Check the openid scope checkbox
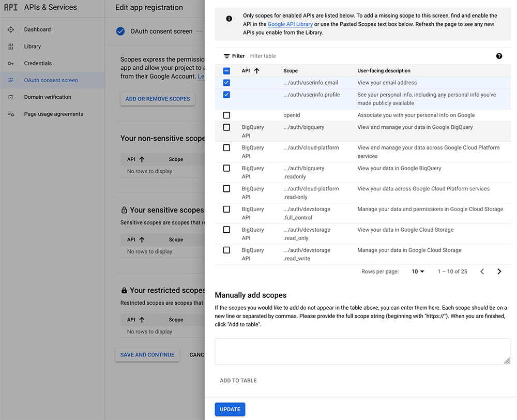The height and width of the screenshot is (420, 517). click(x=226, y=115)
